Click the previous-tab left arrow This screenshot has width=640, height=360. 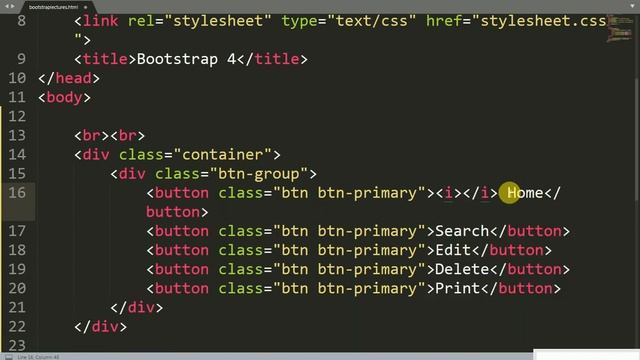7,6
